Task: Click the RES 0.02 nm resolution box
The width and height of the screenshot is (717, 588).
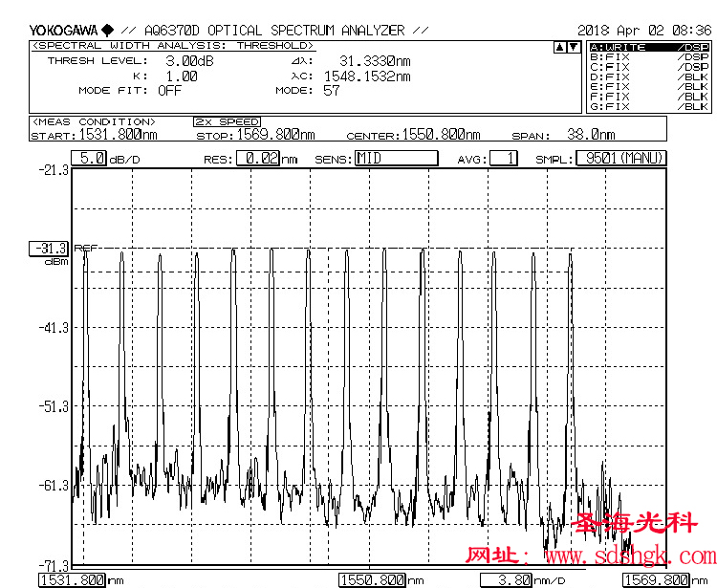Action: coord(261,159)
